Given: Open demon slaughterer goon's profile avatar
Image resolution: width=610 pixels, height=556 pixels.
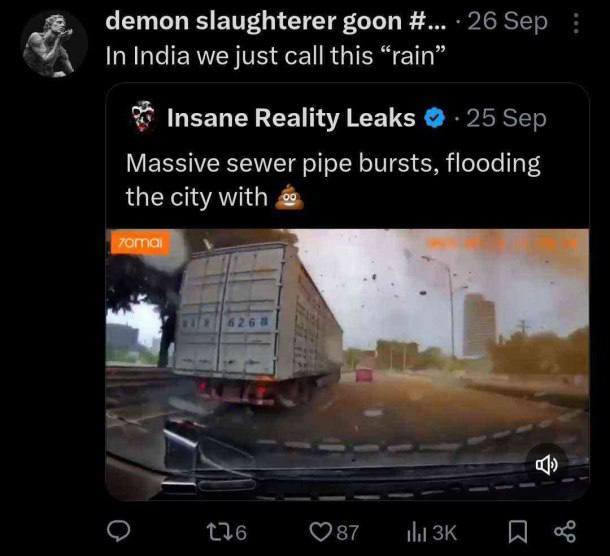Looking at the screenshot, I should (x=55, y=44).
